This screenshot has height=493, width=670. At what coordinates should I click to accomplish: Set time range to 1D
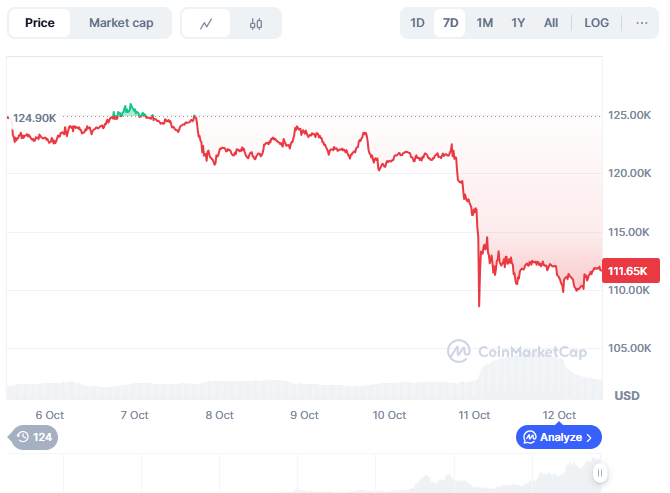click(417, 23)
